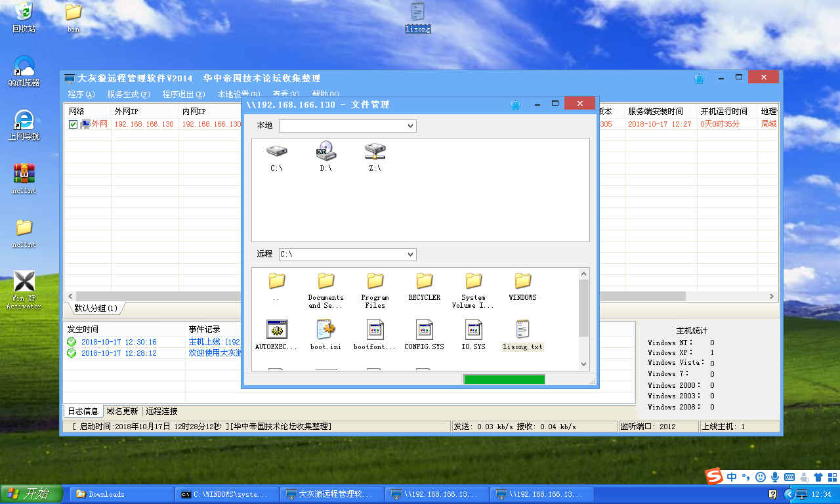Image resolution: width=840 pixels, height=504 pixels.
Task: Click the taskbar clock showing 12:34
Action: [x=822, y=494]
